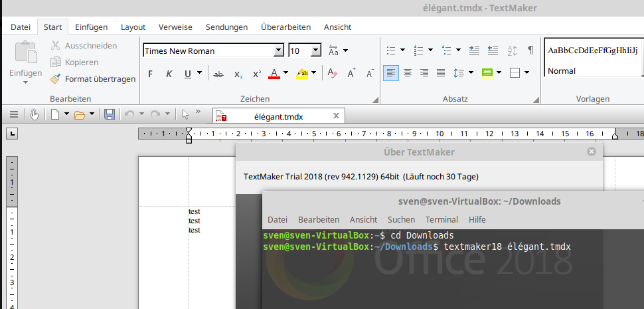This screenshot has width=644, height=309.
Task: Click Format übertragen brush
Action: (56, 79)
